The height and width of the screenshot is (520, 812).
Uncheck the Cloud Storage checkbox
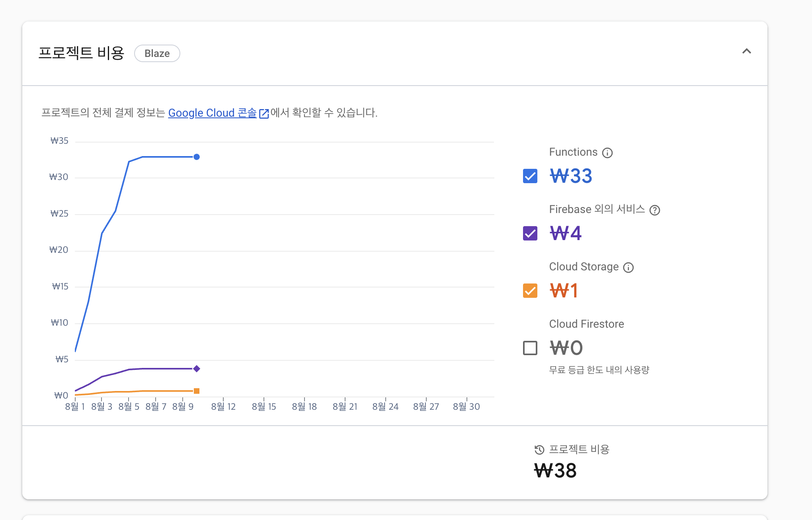pyautogui.click(x=530, y=291)
